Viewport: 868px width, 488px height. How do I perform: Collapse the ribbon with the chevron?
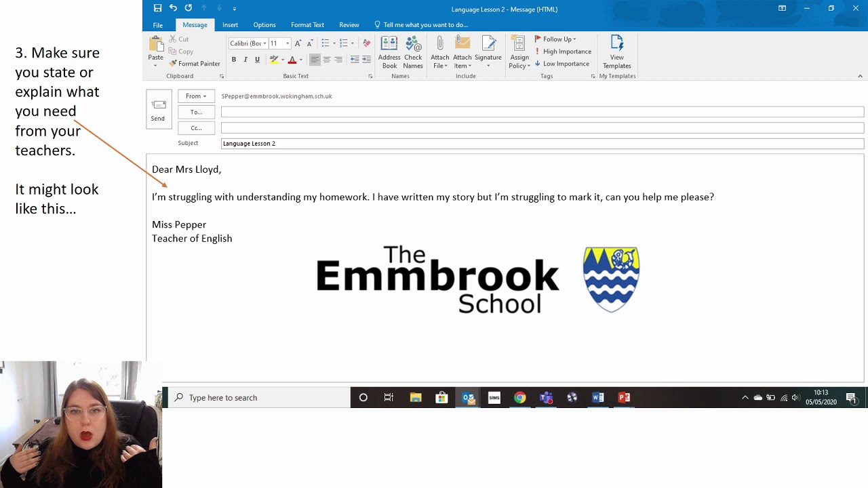[860, 76]
